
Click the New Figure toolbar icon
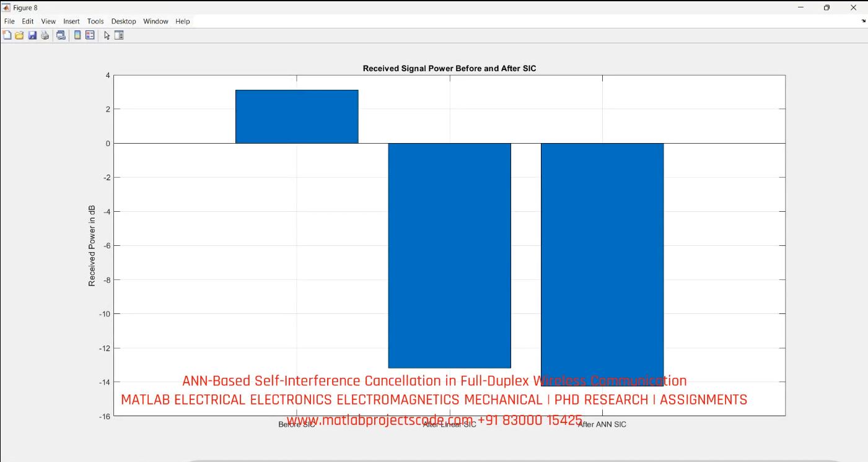tap(7, 35)
